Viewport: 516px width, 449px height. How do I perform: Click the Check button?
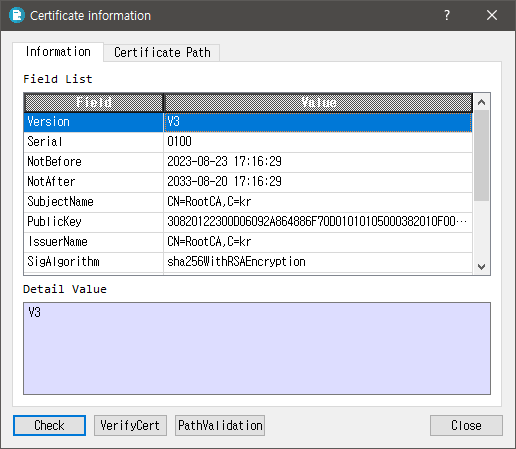pyautogui.click(x=49, y=425)
